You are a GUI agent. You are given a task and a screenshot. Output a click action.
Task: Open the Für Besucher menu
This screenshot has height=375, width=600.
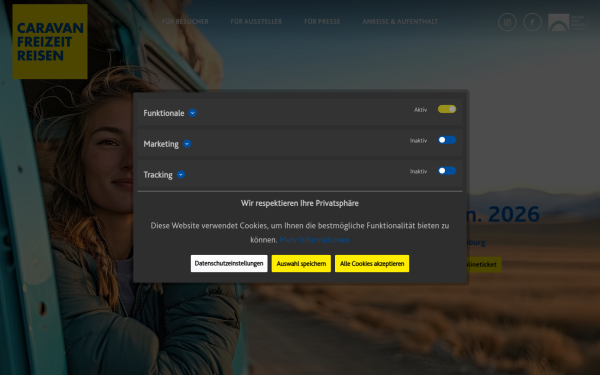click(x=185, y=21)
